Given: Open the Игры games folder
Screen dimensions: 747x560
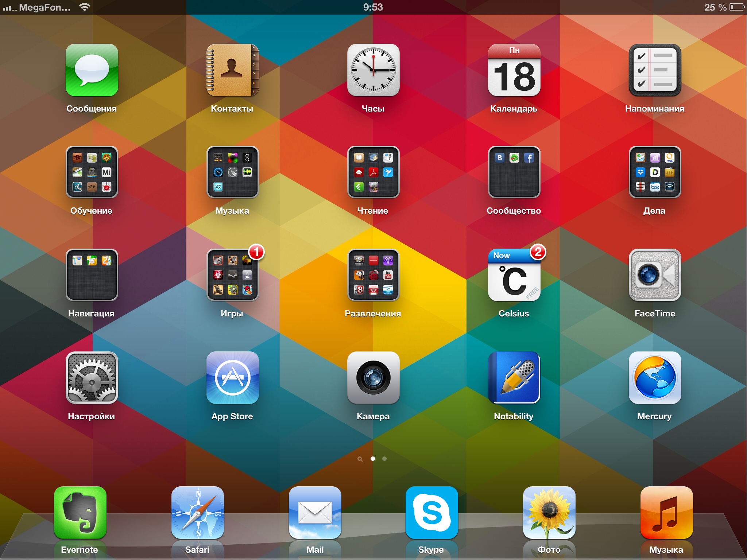Looking at the screenshot, I should tap(233, 275).
